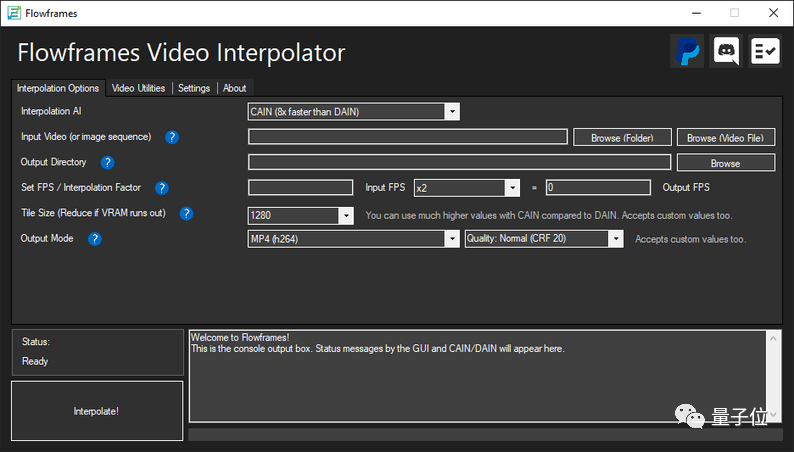794x452 pixels.
Task: Click the 'Ready' status text
Action: pyautogui.click(x=35, y=361)
